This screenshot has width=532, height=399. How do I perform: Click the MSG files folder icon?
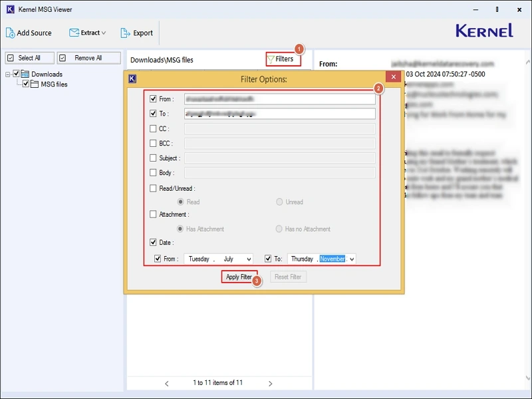35,84
